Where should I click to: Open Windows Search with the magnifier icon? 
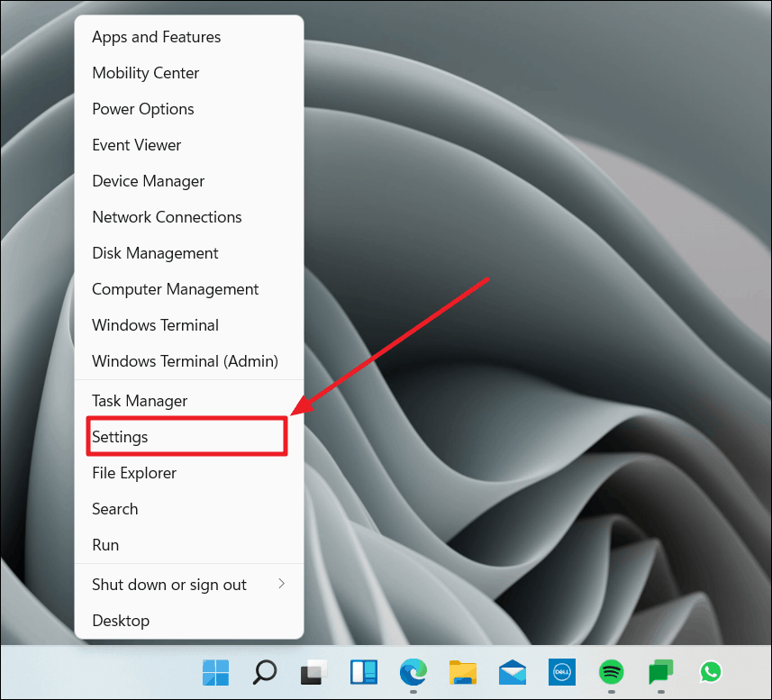click(264, 672)
